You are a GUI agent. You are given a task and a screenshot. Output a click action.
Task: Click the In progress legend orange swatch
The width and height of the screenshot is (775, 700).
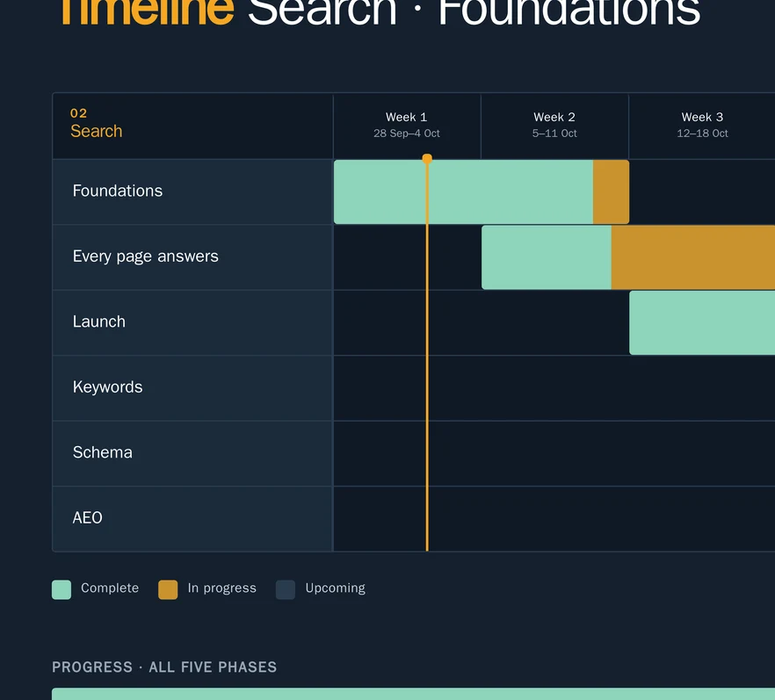pyautogui.click(x=168, y=589)
